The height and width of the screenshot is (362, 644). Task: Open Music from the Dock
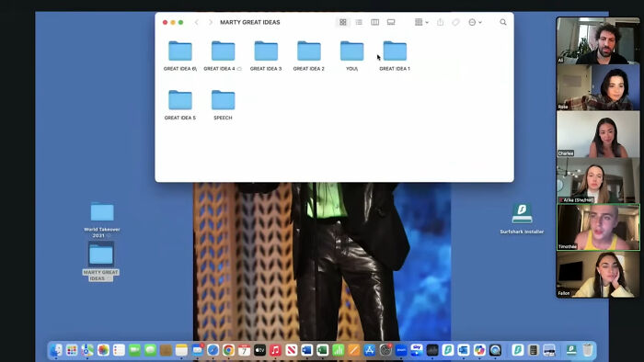pyautogui.click(x=276, y=350)
